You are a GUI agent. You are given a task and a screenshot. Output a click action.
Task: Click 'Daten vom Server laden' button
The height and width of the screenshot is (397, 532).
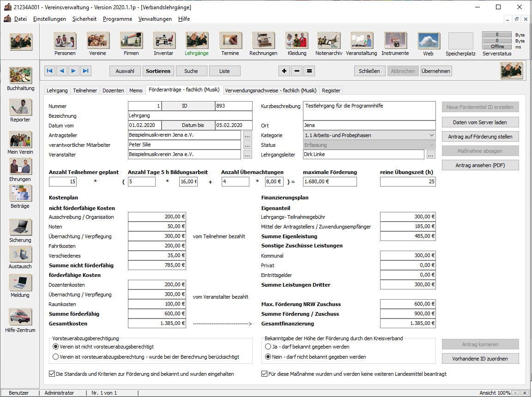pos(480,122)
